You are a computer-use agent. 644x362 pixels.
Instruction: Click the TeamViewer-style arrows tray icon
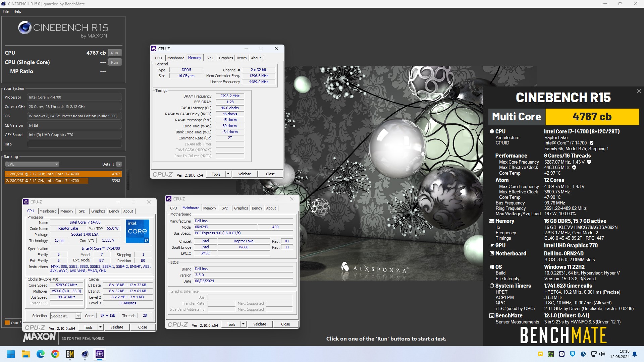(x=562, y=354)
